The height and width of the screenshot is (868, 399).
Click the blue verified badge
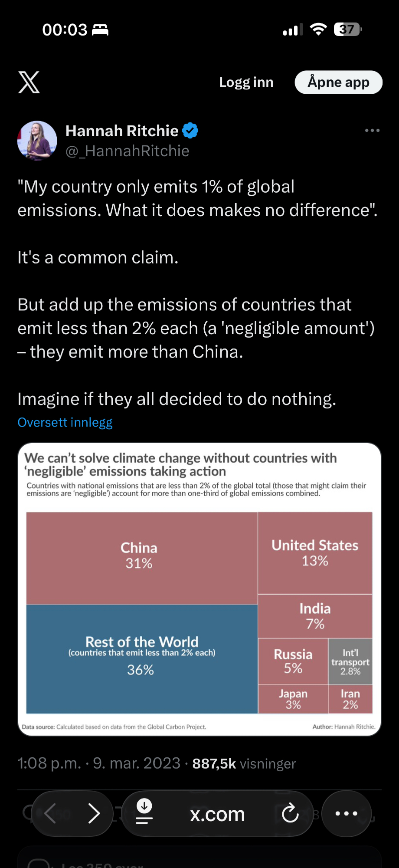pyautogui.click(x=190, y=131)
